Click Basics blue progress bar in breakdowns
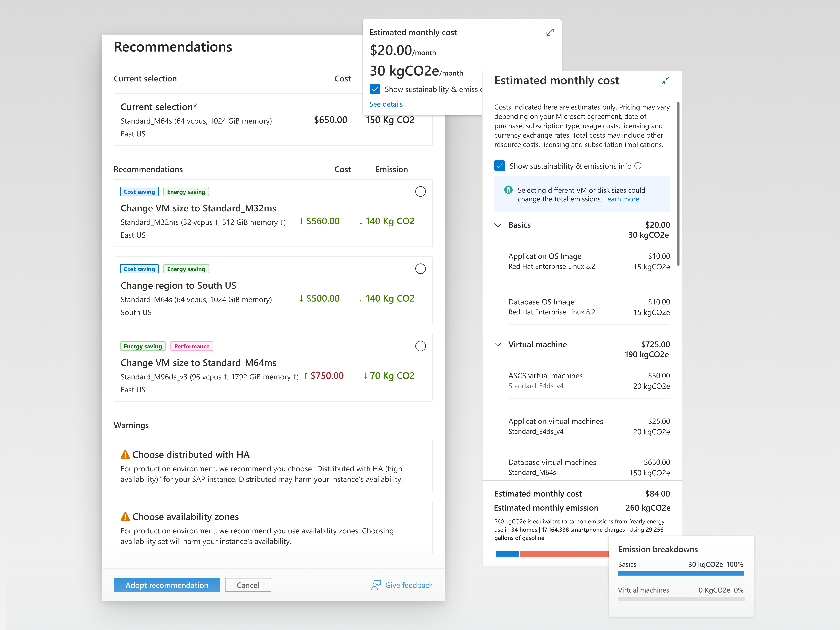The width and height of the screenshot is (840, 630). coord(681,573)
